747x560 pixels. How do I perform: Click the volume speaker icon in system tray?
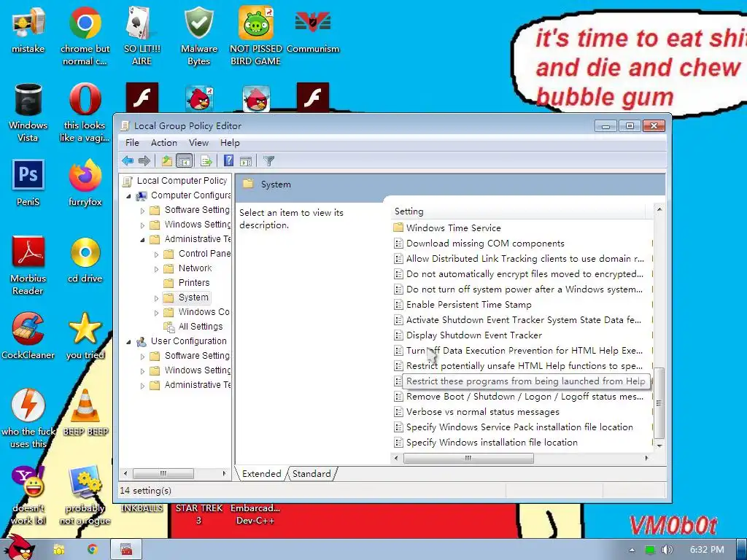(x=667, y=550)
